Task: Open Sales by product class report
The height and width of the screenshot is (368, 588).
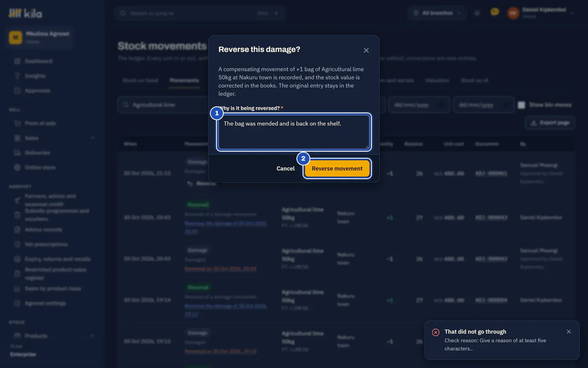Action: pos(52,289)
